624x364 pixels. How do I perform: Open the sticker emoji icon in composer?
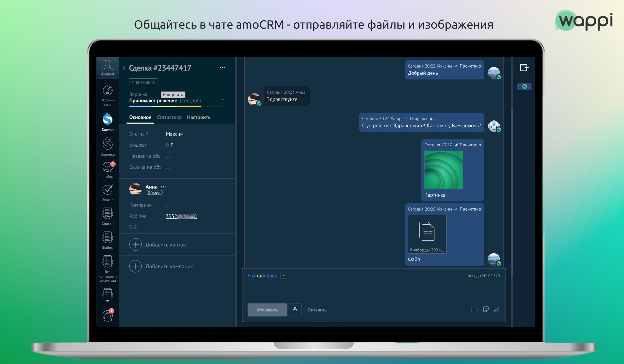pyautogui.click(x=486, y=309)
